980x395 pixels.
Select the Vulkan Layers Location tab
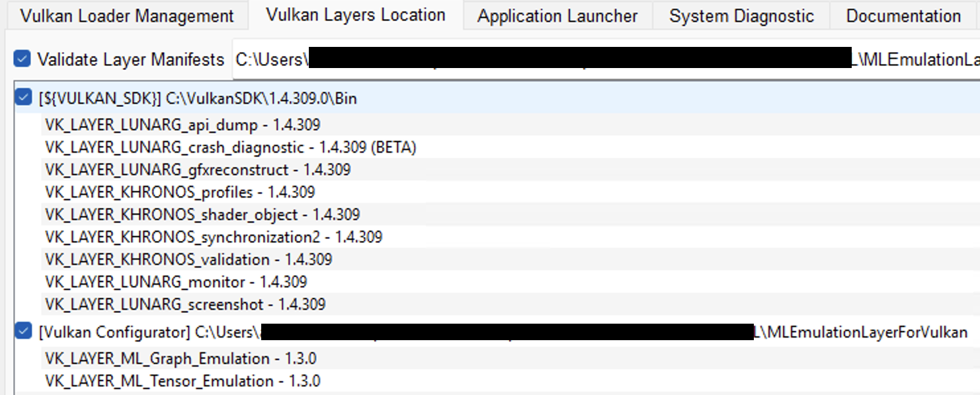click(356, 15)
